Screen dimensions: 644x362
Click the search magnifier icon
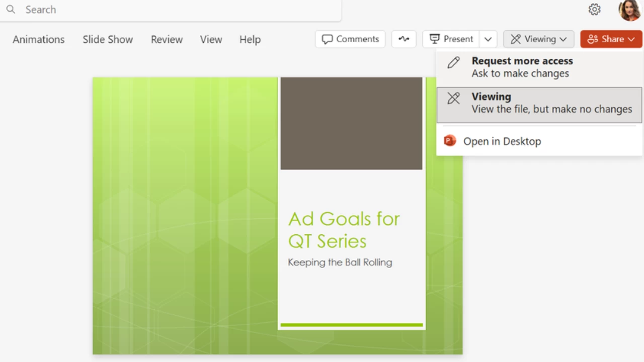11,10
